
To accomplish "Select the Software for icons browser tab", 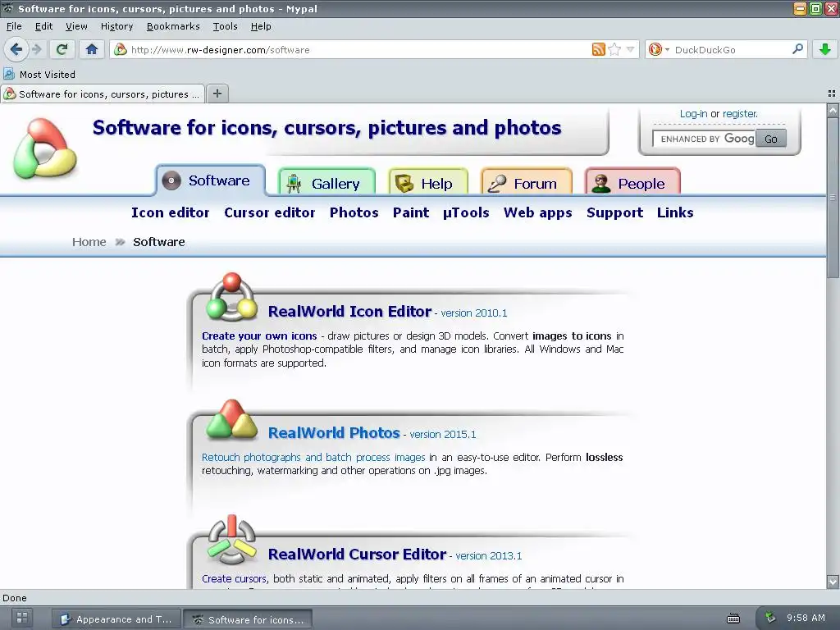I will tap(103, 94).
